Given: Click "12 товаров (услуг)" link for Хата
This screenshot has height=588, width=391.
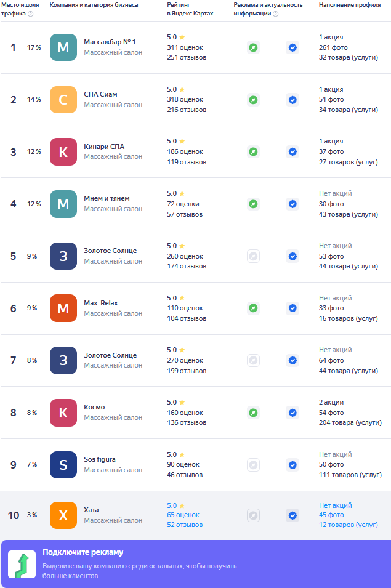Looking at the screenshot, I should pos(349,525).
